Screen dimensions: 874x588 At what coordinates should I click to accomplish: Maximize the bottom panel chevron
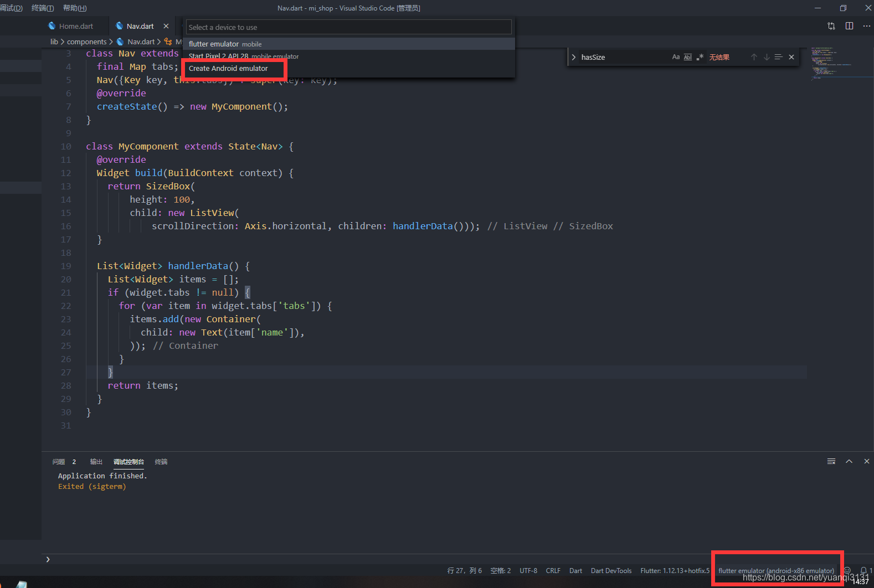849,461
